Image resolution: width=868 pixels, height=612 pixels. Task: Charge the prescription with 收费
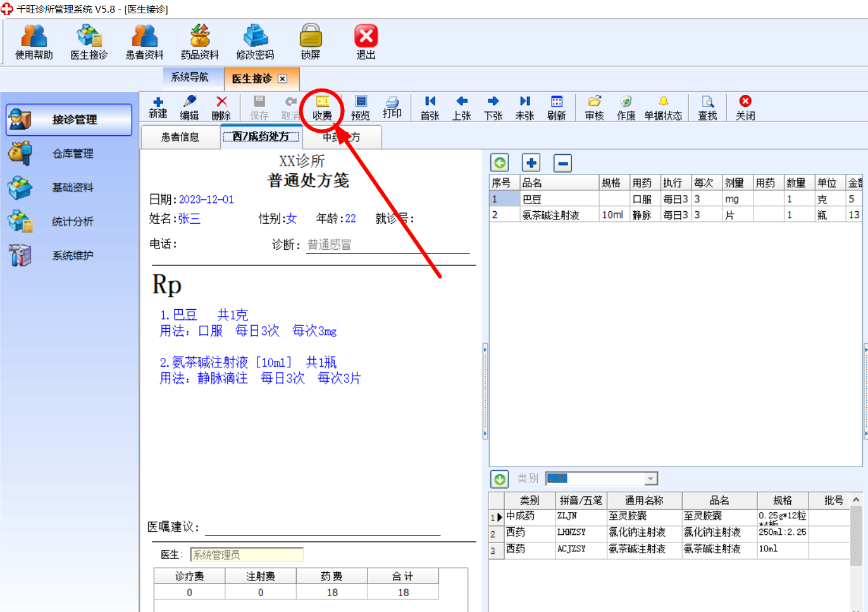(x=322, y=108)
